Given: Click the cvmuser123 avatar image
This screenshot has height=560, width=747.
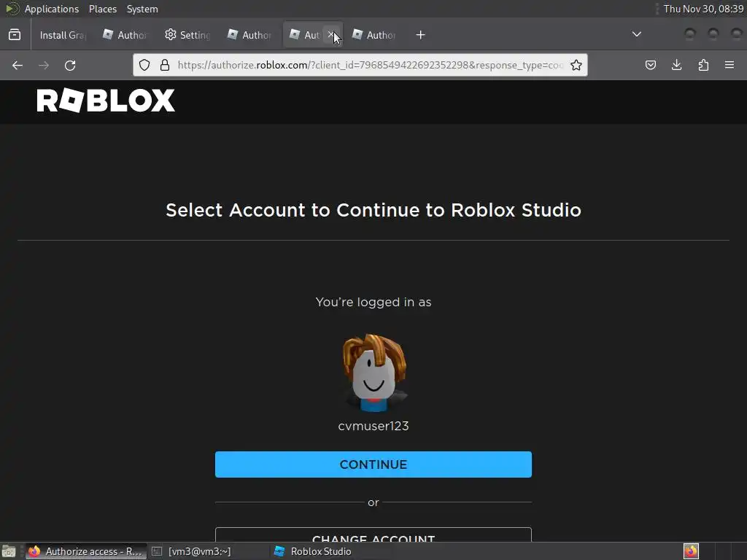Looking at the screenshot, I should (373, 373).
